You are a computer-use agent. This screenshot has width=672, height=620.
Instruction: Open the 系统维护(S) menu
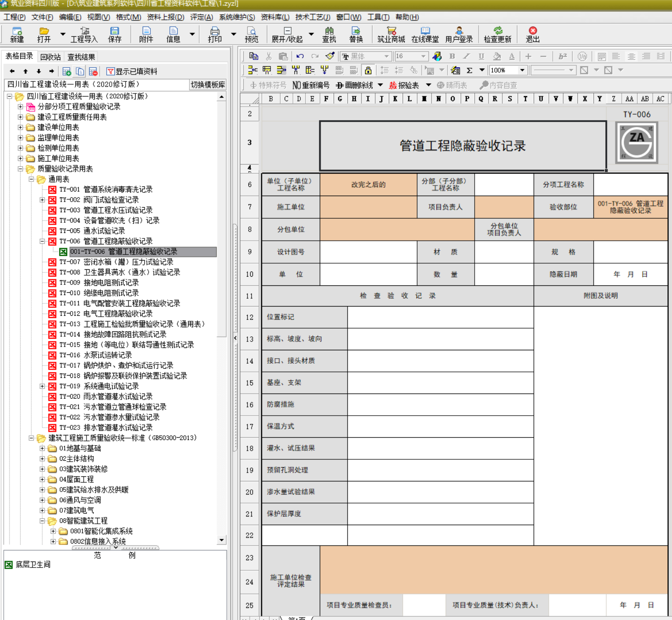pos(237,17)
